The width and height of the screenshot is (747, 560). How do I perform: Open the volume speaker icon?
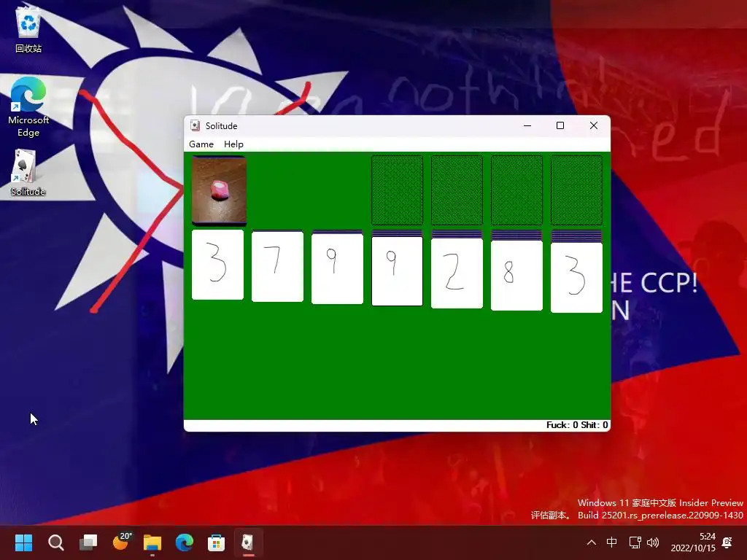(x=653, y=542)
